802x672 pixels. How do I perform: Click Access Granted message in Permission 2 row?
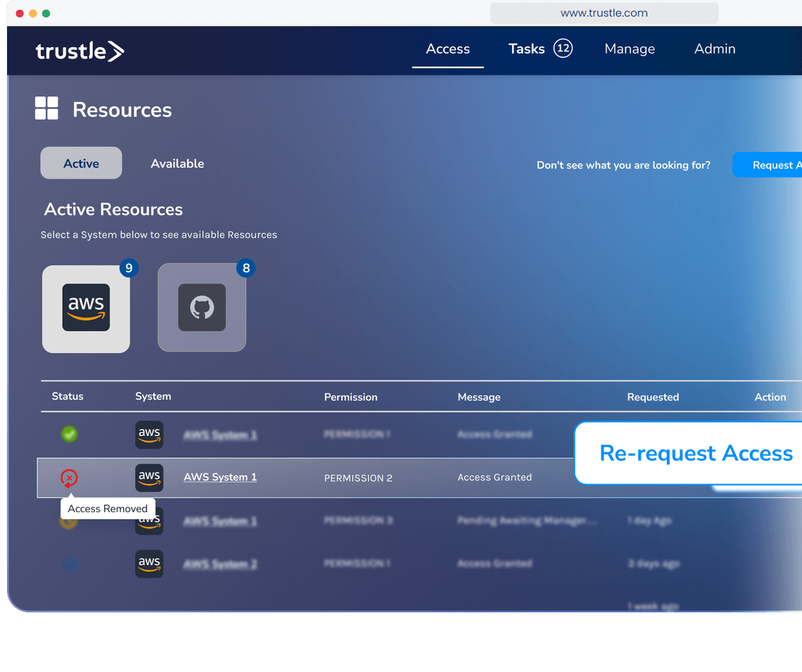(x=495, y=477)
